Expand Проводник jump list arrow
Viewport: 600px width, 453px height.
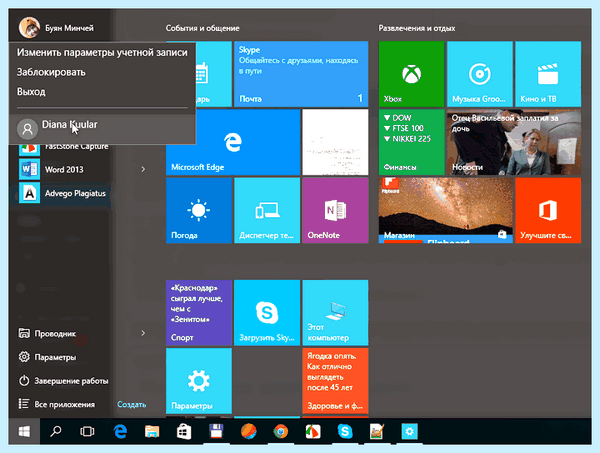[x=143, y=333]
